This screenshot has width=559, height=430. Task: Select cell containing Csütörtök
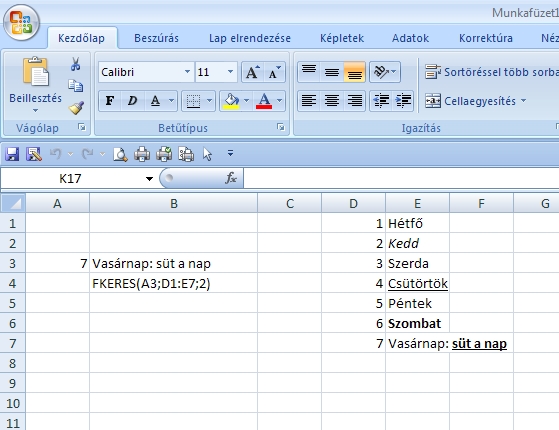click(417, 283)
